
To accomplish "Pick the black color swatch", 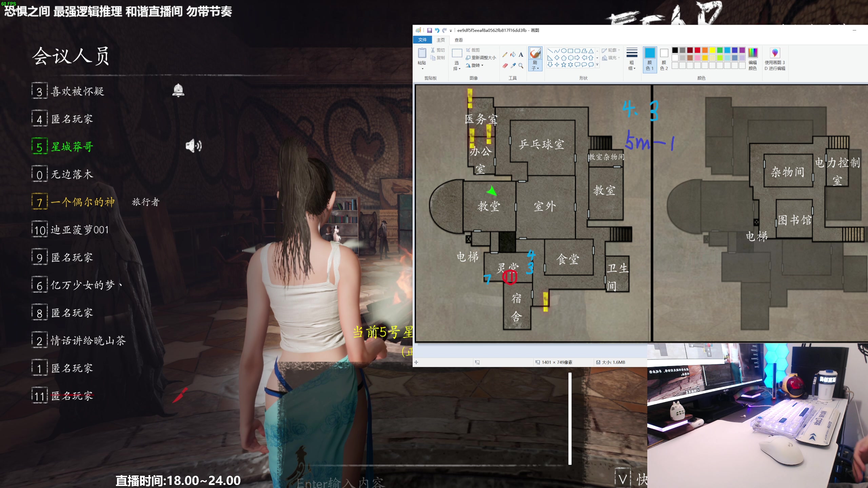I will point(675,50).
